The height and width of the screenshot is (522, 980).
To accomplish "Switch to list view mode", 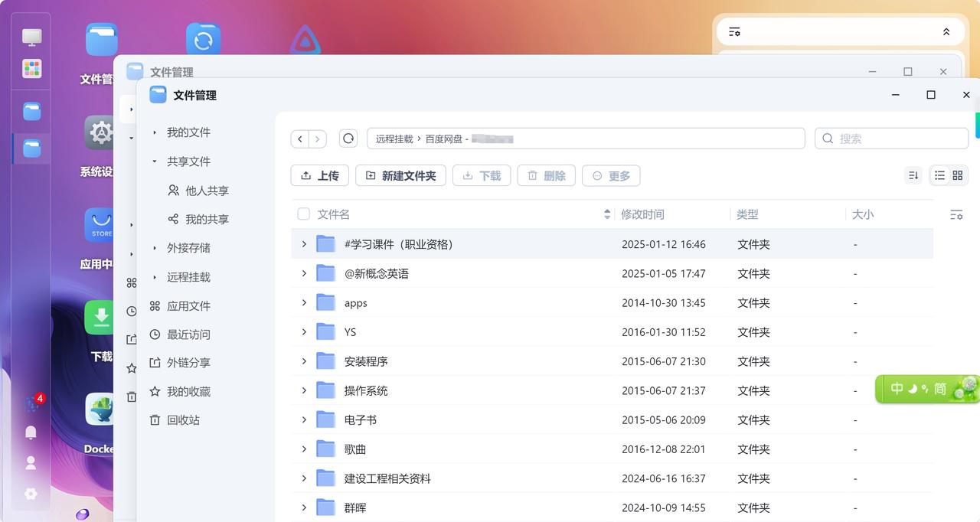I will pyautogui.click(x=939, y=175).
